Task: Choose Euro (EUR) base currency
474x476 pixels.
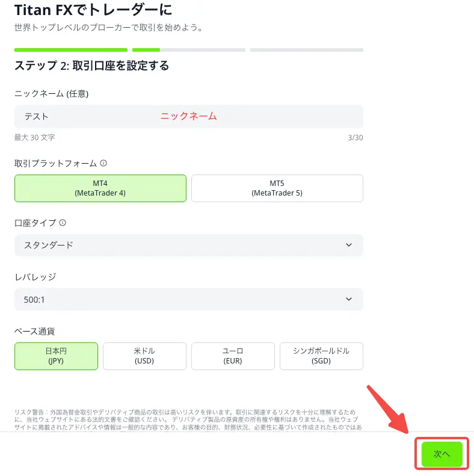Action: pyautogui.click(x=233, y=356)
